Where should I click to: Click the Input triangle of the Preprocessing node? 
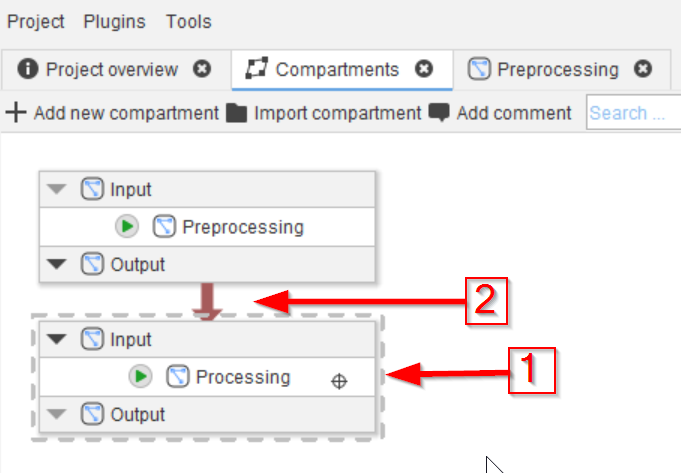(57, 189)
